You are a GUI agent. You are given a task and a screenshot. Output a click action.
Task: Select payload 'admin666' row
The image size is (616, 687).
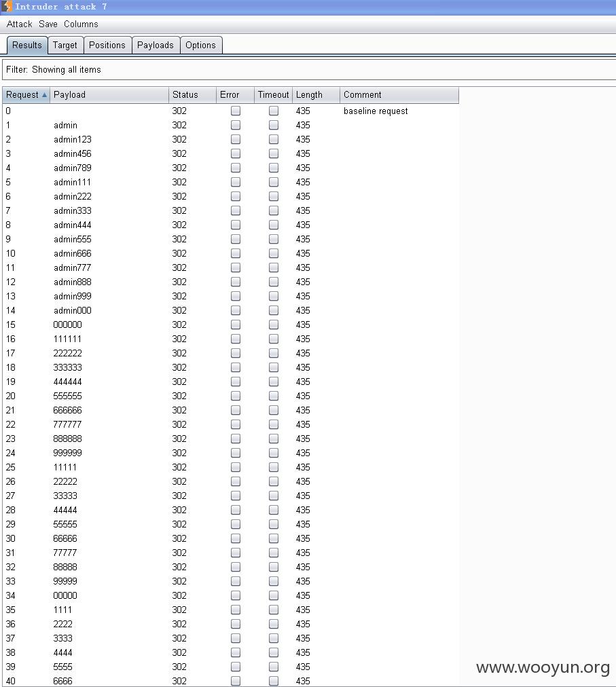coord(73,253)
